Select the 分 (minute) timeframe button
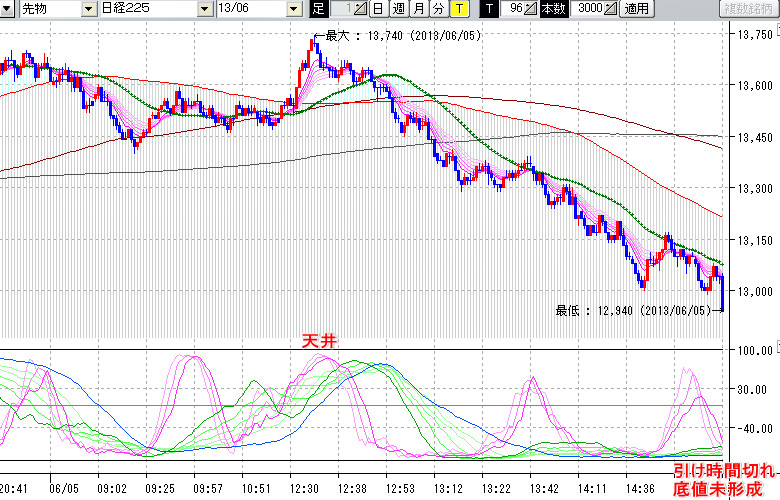Viewport: 780px width, 500px height. 438,9
